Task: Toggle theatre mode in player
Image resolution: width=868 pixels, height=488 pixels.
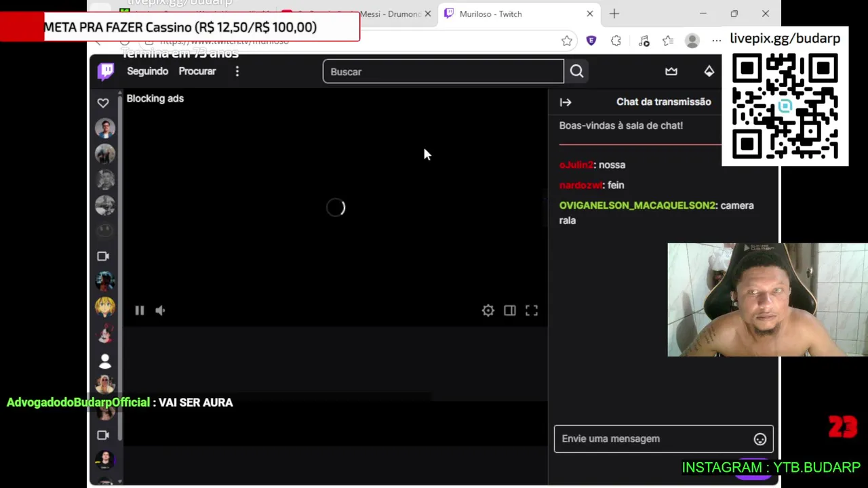Action: point(510,310)
